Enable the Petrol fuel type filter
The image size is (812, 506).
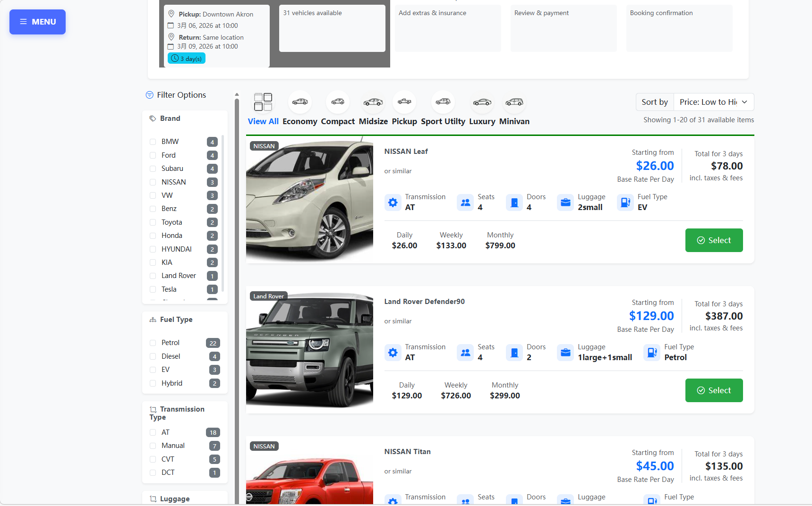point(152,343)
